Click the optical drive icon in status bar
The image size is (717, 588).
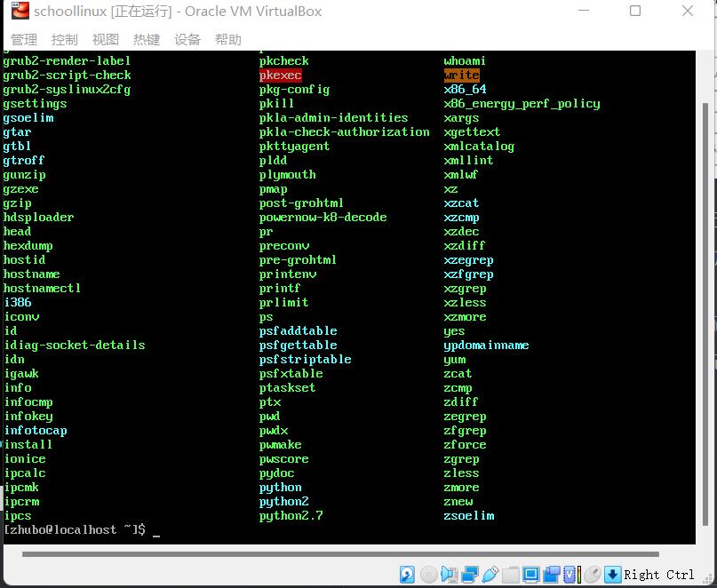(428, 575)
